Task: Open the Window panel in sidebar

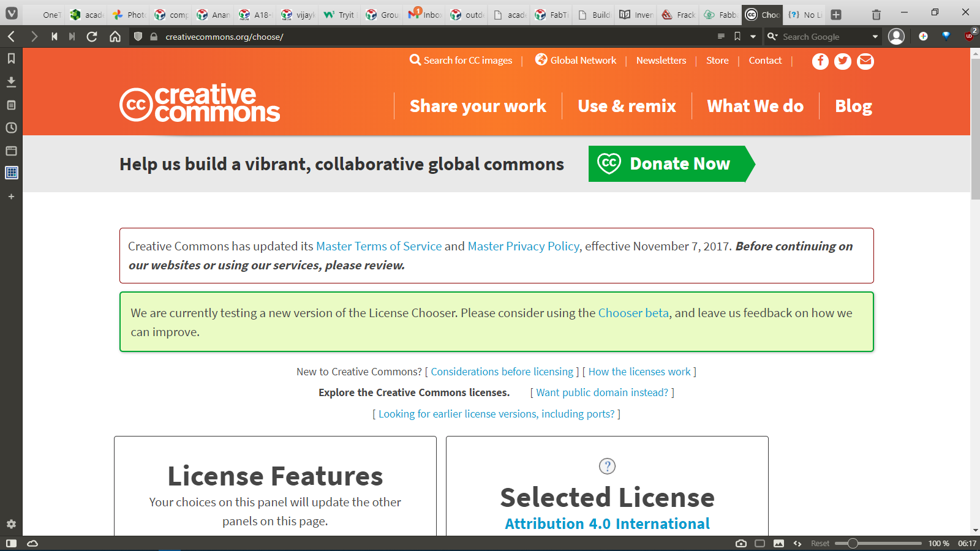Action: [x=11, y=151]
